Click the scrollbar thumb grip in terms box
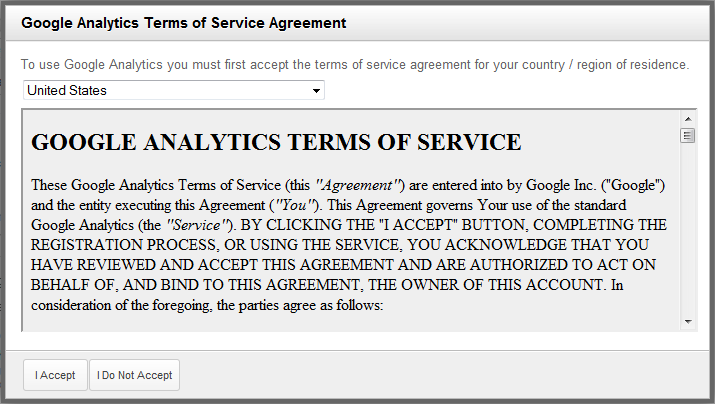715x404 pixels. [x=688, y=135]
